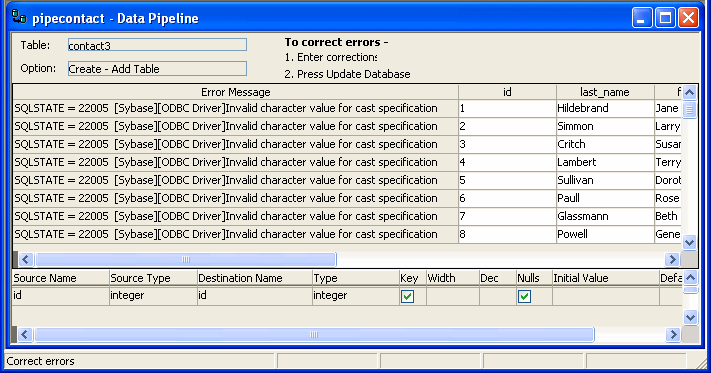Toggle the Key checkbox for id row
Viewport: 711px width, 373px height.
click(x=407, y=296)
